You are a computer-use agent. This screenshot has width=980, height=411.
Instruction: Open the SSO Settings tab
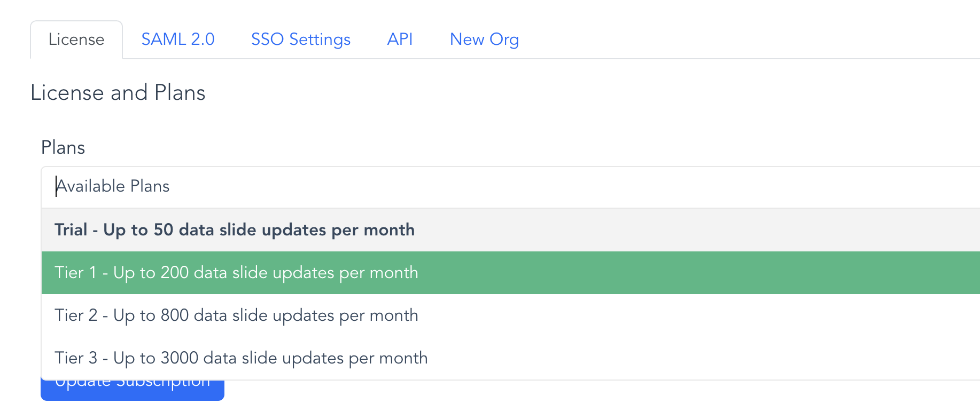click(x=301, y=39)
